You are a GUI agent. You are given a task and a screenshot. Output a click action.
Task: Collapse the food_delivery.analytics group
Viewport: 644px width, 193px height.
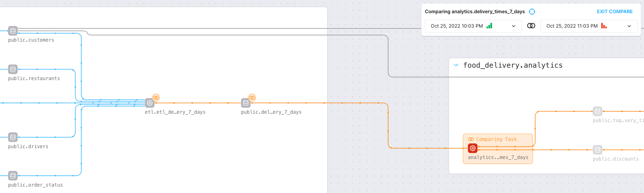pyautogui.click(x=456, y=65)
